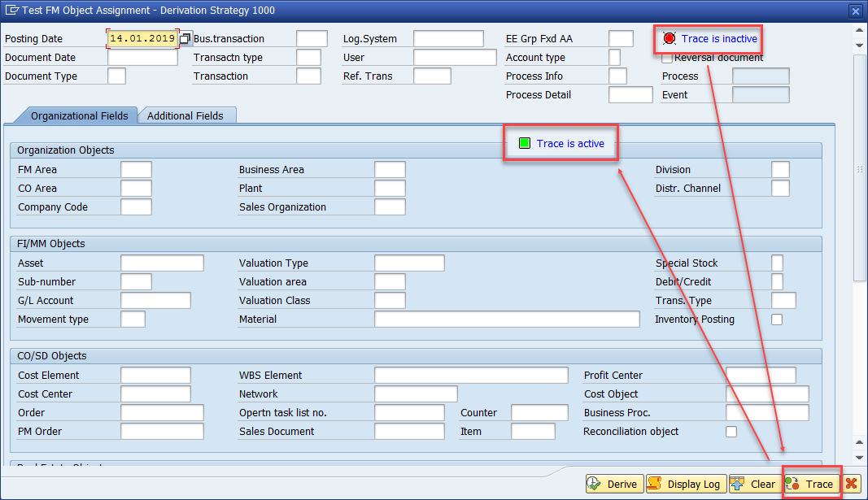
Task: Click the red cancel X icon
Action: point(851,484)
